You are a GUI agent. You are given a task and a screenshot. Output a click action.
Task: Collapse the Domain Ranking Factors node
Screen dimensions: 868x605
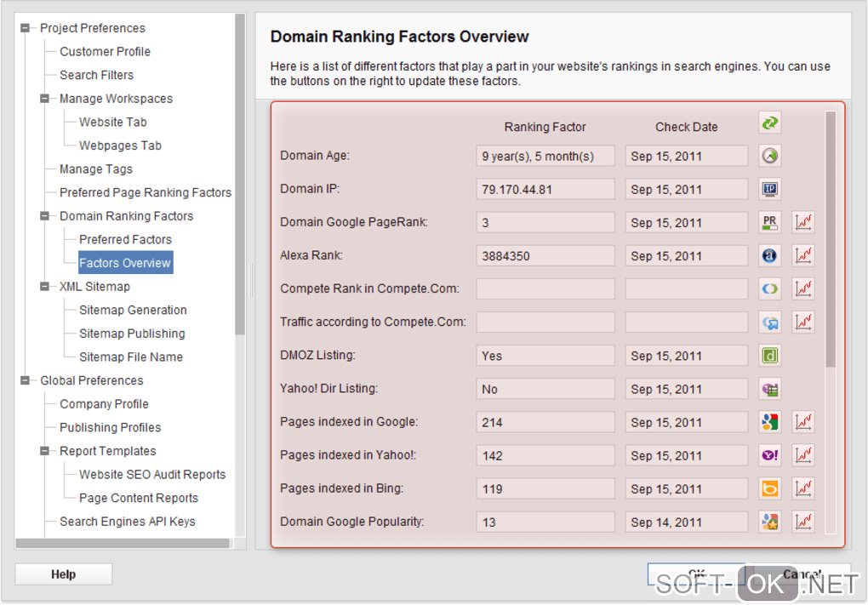point(45,216)
